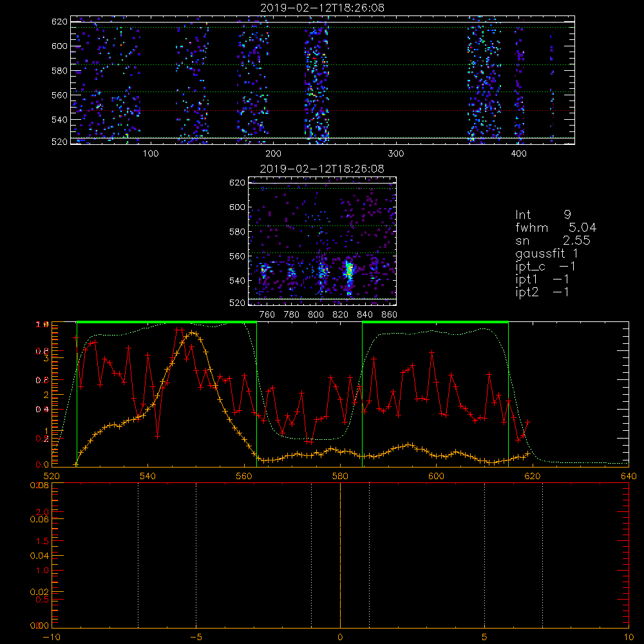The height and width of the screenshot is (644, 644).
Task: Click the timestamp title above the wide top image
Action: coord(323,8)
